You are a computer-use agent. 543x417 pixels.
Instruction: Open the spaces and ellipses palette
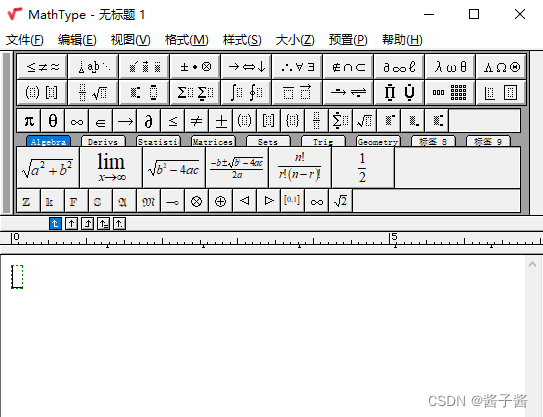(93, 67)
